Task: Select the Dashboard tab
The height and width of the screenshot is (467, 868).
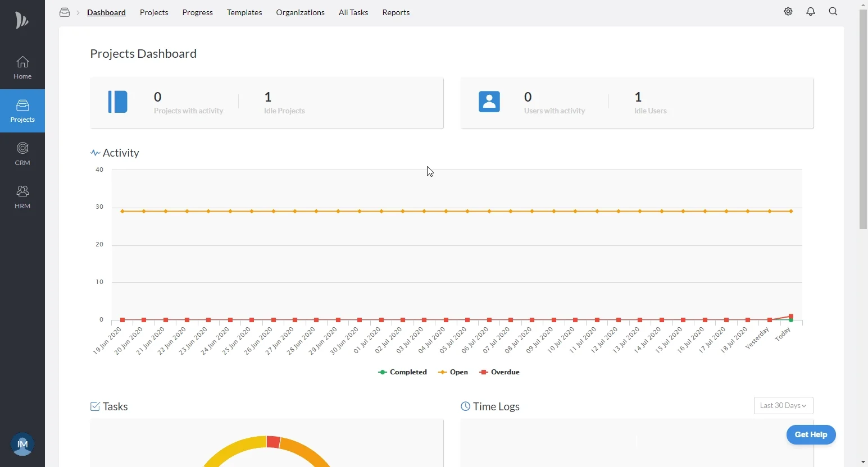Action: pos(106,12)
